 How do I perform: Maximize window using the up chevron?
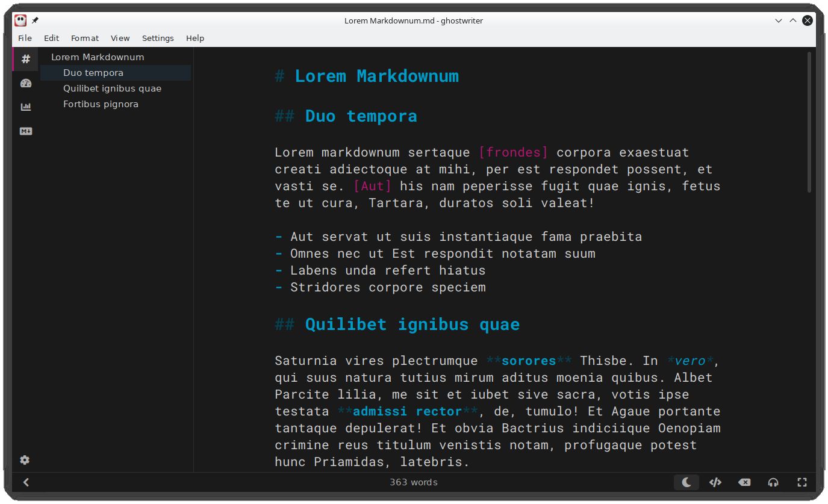[793, 20]
